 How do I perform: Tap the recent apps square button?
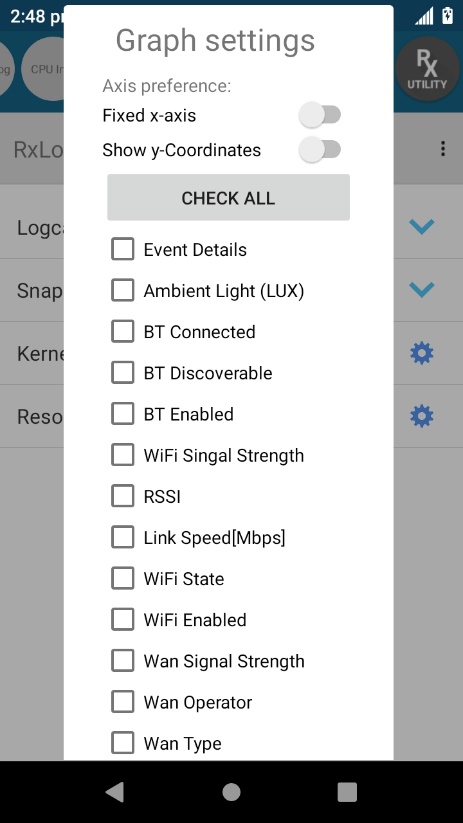pos(347,792)
